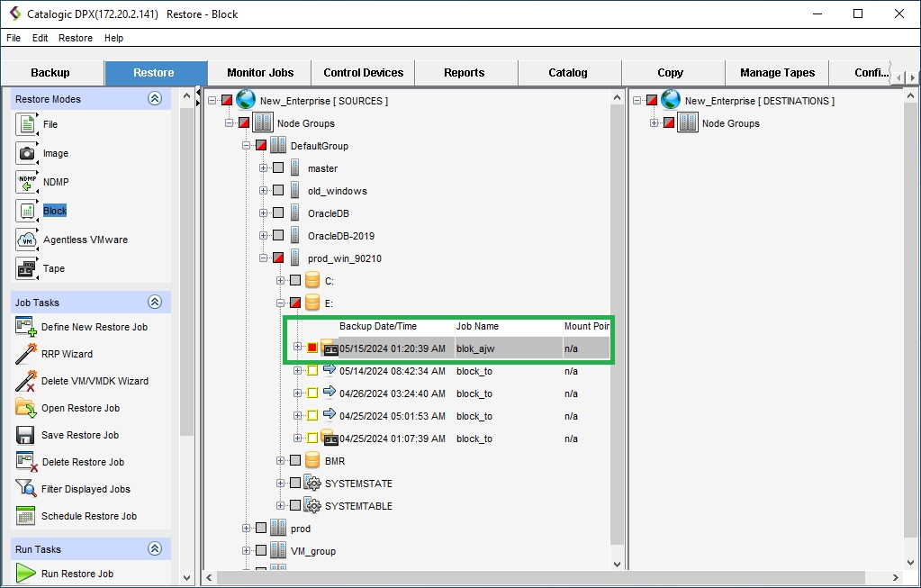Click Run Restore Job

point(77,574)
